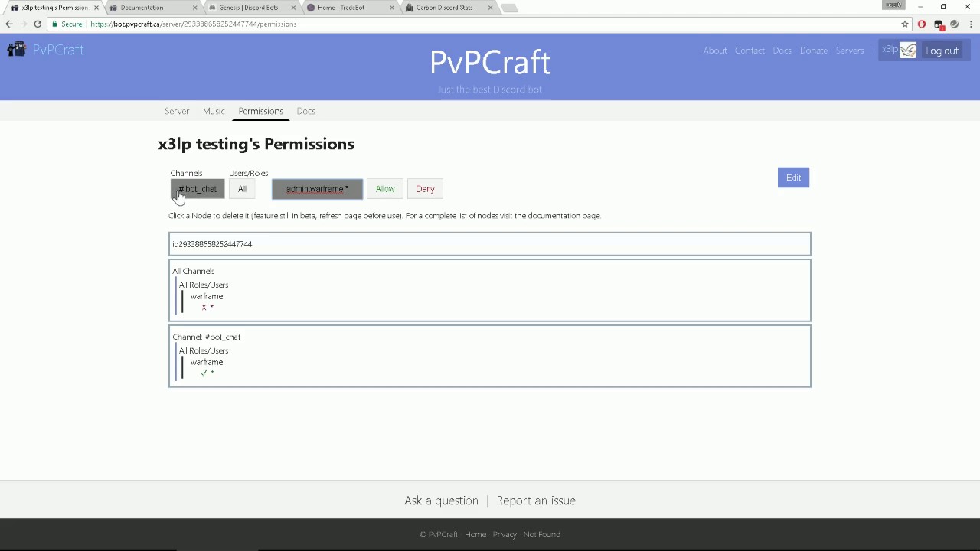Click the PvPCraft text in top-left header

58,50
